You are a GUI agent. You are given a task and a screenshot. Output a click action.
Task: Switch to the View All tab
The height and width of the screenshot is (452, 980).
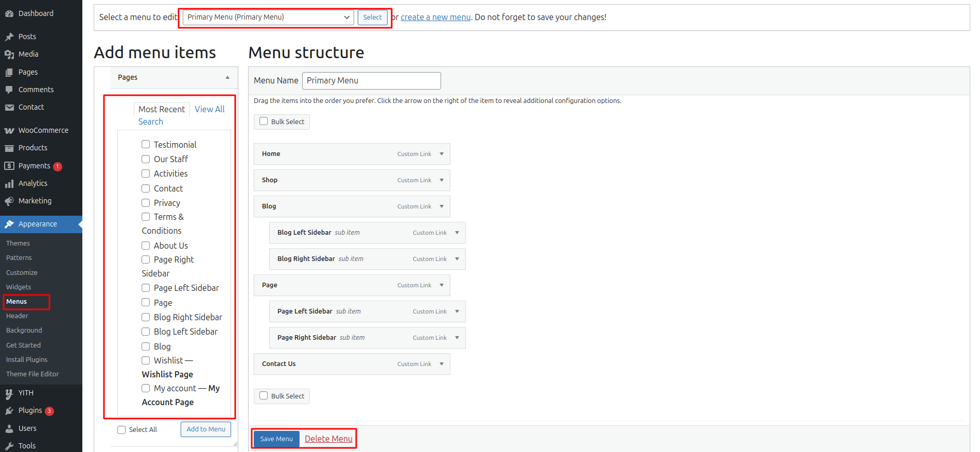[209, 109]
